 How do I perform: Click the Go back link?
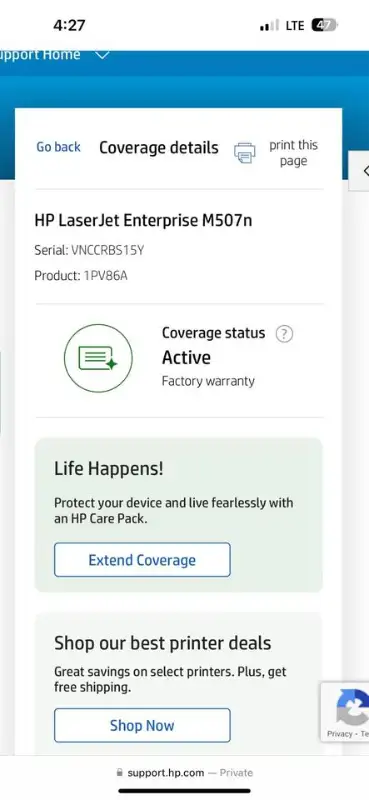point(58,147)
